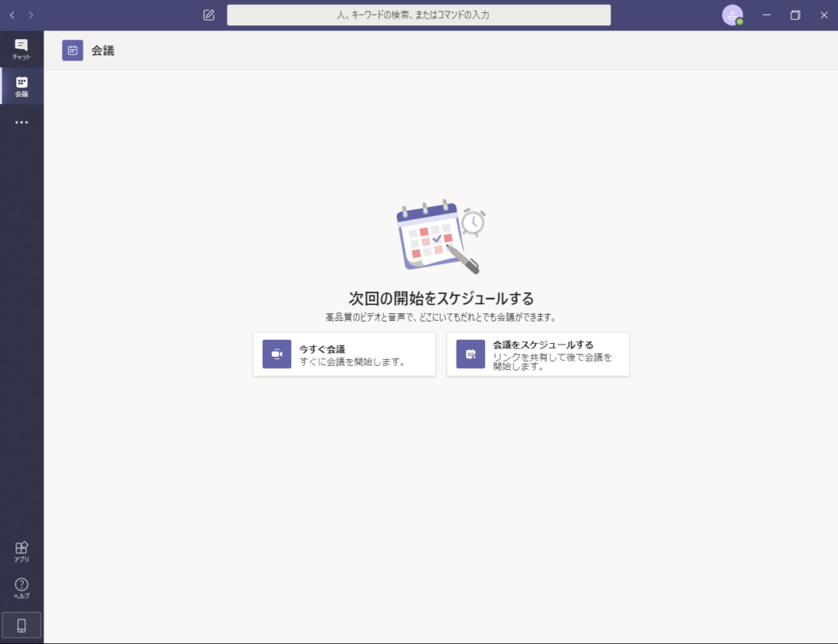Viewport: 838px width, 644px height.
Task: Click the 会議 calendar header icon
Action: pos(73,51)
